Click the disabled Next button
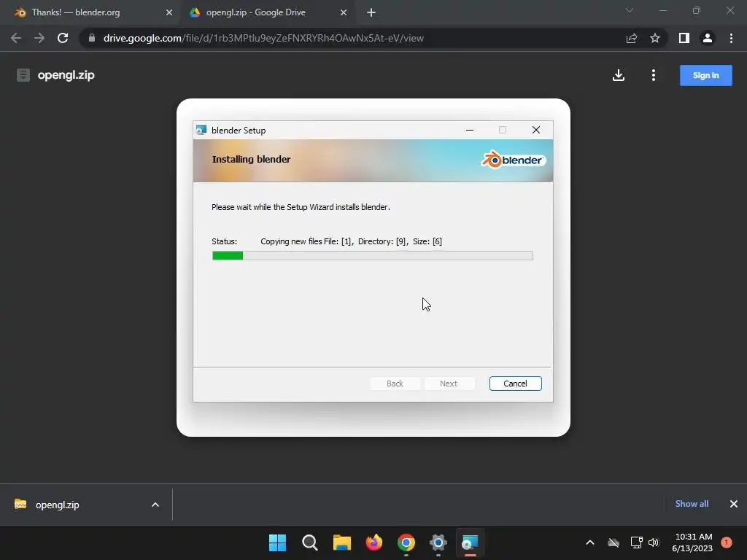Screen dimensions: 747x560 click(449, 384)
